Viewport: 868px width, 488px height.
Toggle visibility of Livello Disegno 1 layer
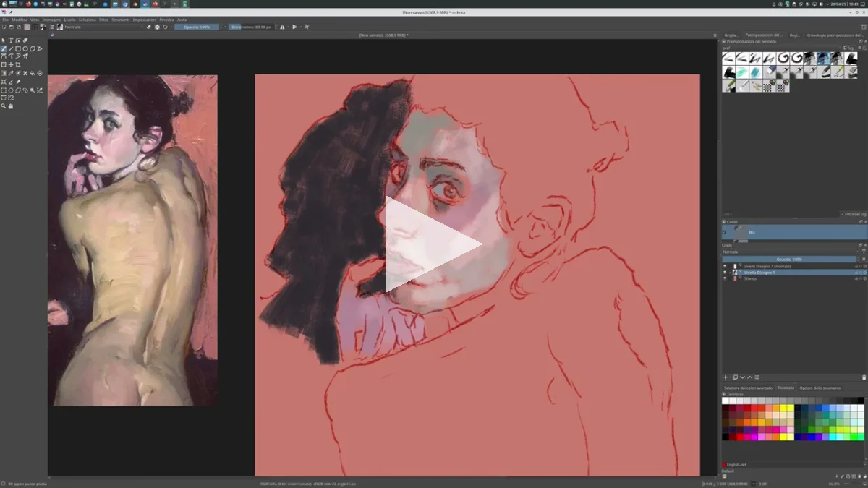(725, 273)
